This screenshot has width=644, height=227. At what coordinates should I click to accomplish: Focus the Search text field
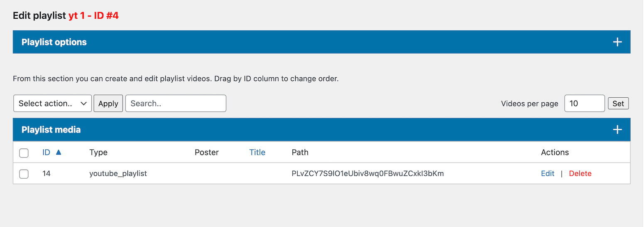[x=176, y=104]
